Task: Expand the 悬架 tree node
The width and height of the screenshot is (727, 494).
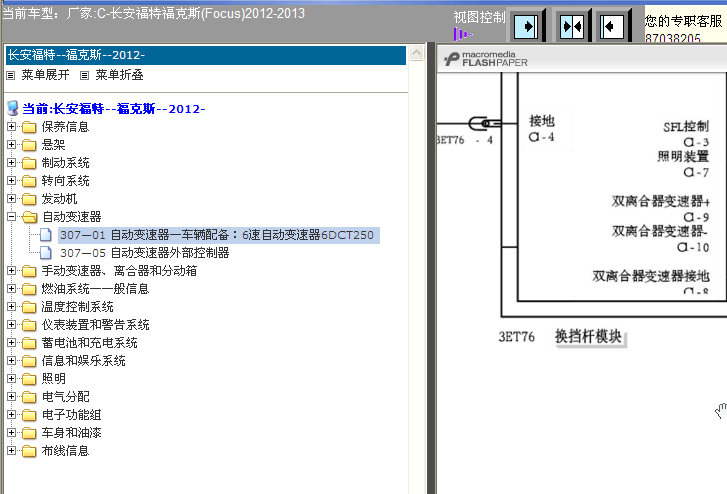Action: (12, 144)
